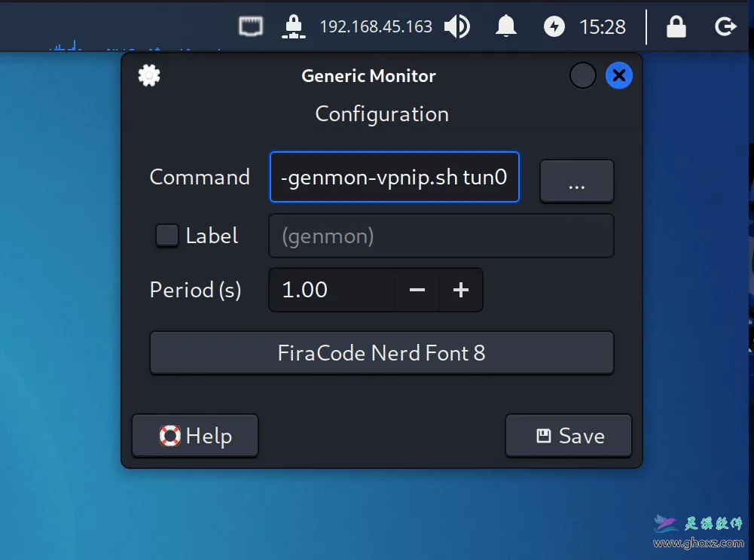Increase the period with the plus stepper
Screen dimensions: 754x560
460,290
